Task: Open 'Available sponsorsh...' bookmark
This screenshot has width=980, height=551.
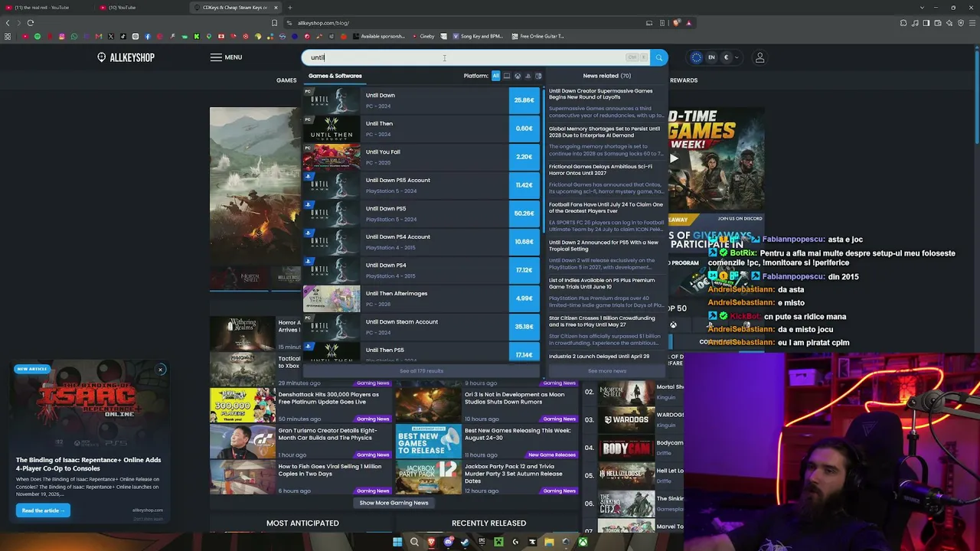Action: [378, 36]
